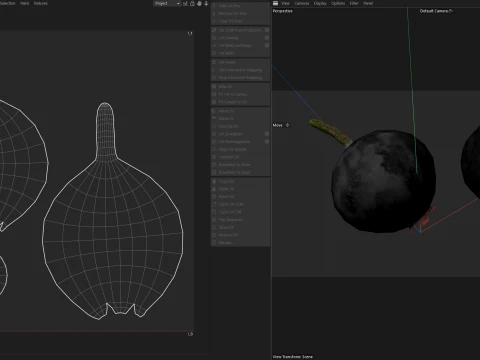
Task: Click the lock icon beside the Project dropdown
Action: (x=192, y=3)
